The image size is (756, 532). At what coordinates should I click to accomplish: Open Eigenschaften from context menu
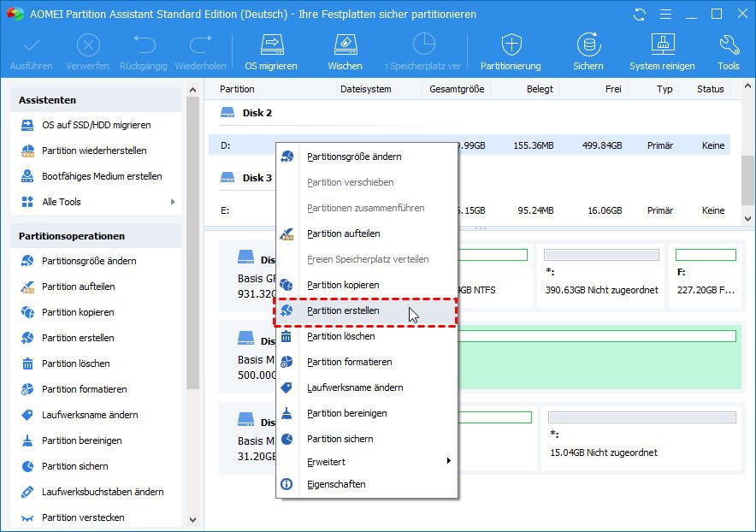(x=366, y=484)
